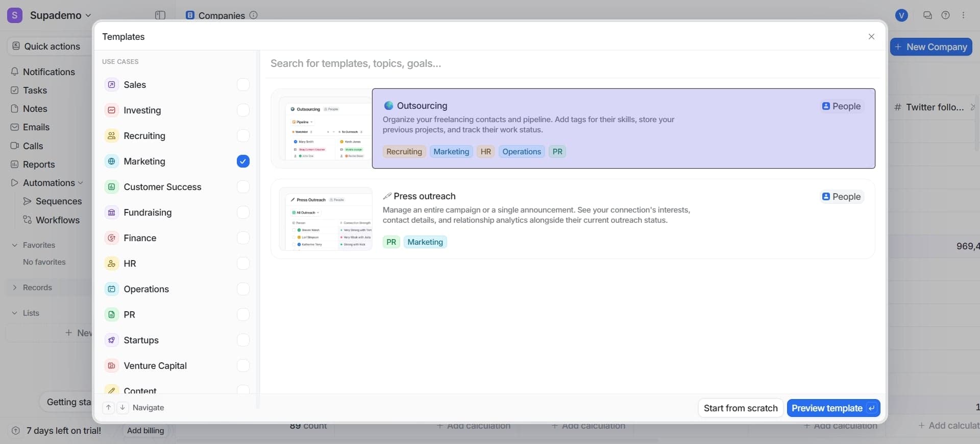Toggle the sidebar panel icon

pyautogui.click(x=160, y=15)
